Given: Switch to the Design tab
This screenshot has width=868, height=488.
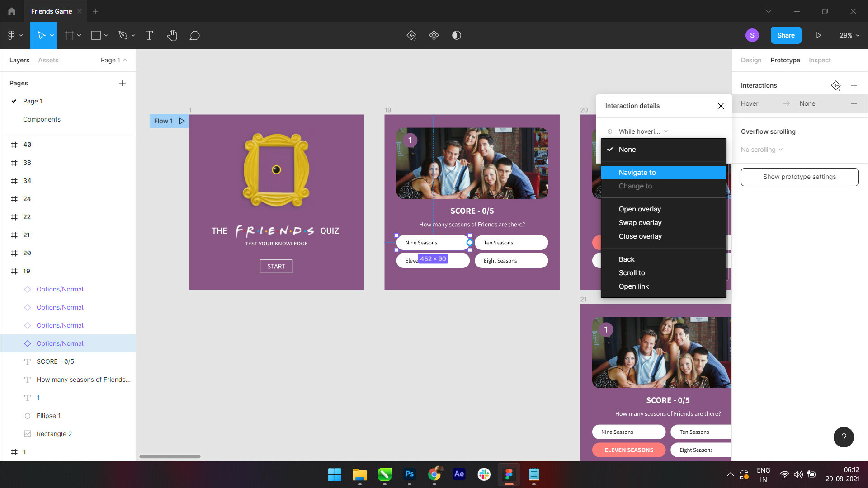Looking at the screenshot, I should (x=751, y=60).
